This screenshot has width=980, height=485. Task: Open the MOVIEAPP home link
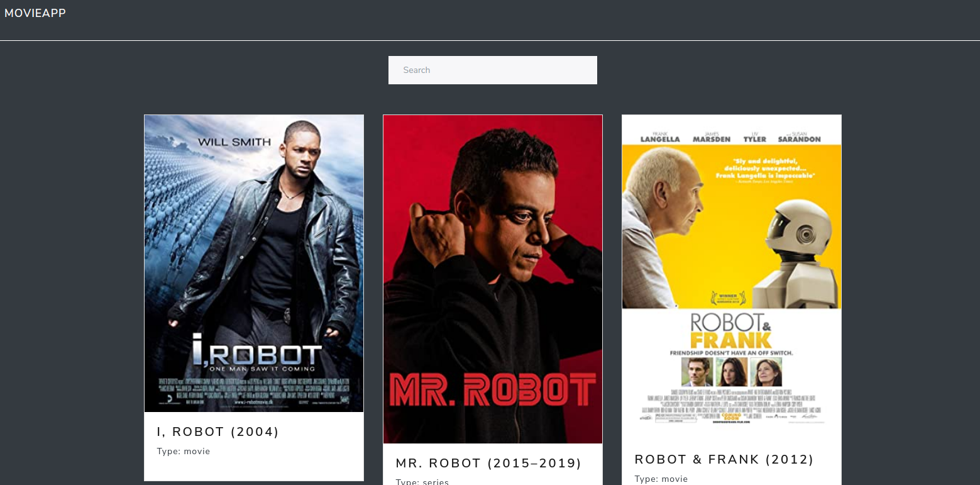[35, 13]
